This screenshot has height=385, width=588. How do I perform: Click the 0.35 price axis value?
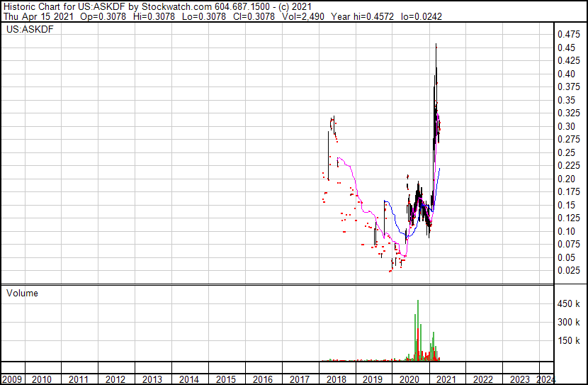pyautogui.click(x=566, y=100)
